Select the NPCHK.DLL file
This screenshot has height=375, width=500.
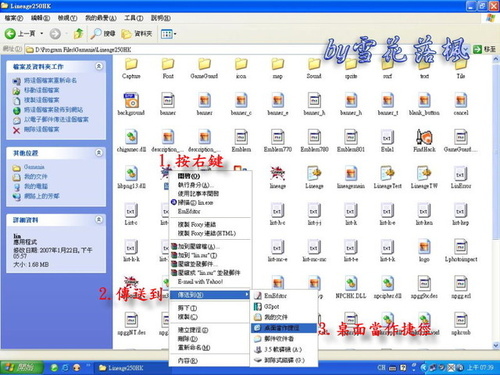[x=351, y=287]
